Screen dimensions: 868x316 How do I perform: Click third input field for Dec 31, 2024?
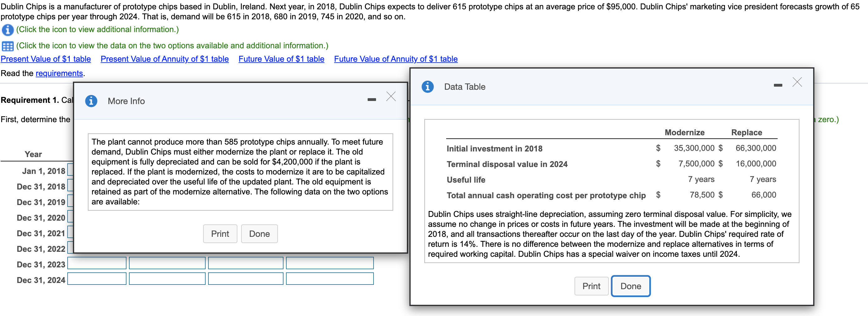pos(246,279)
